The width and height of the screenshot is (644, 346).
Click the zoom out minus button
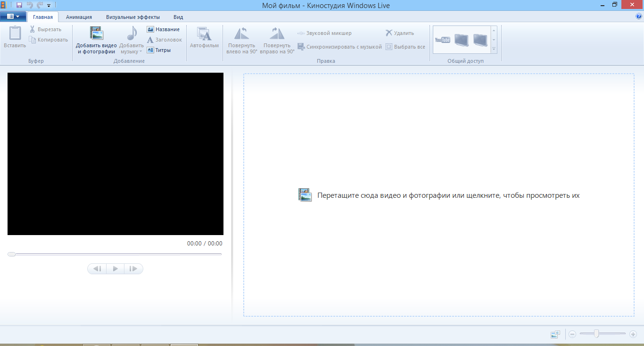click(x=572, y=334)
